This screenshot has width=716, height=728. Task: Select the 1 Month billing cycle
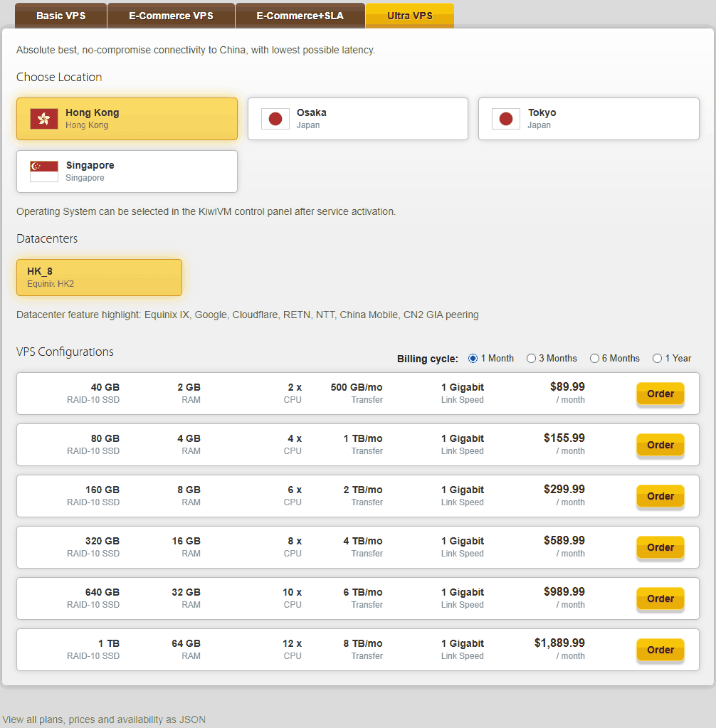[473, 359]
